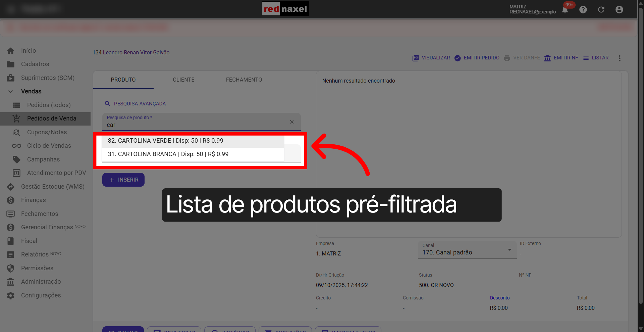Open the Canal padrão dropdown

pos(509,250)
